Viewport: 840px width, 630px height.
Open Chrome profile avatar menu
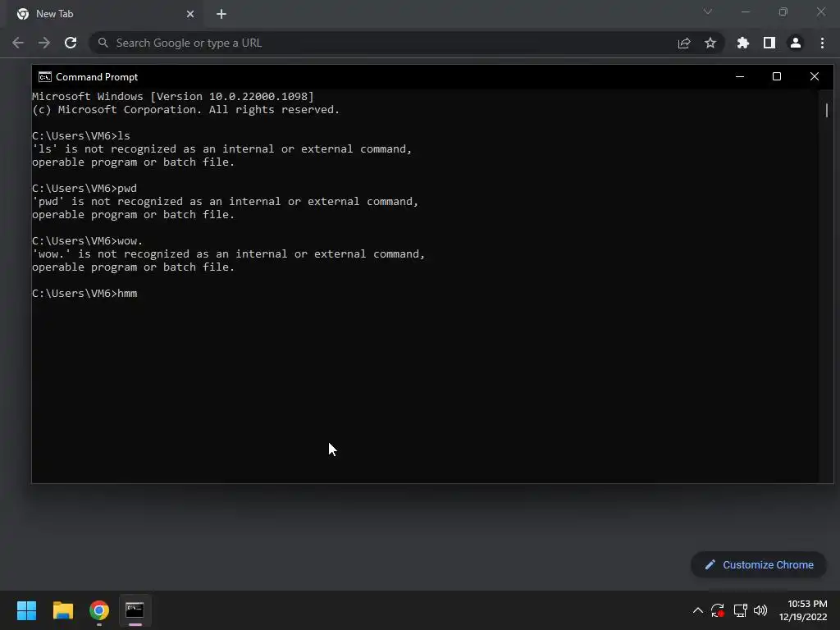click(x=796, y=43)
